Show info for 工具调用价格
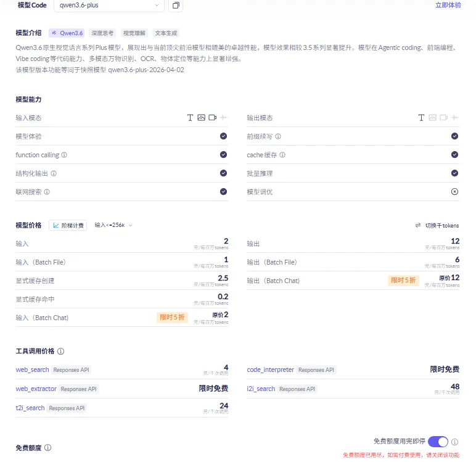 tap(60, 352)
